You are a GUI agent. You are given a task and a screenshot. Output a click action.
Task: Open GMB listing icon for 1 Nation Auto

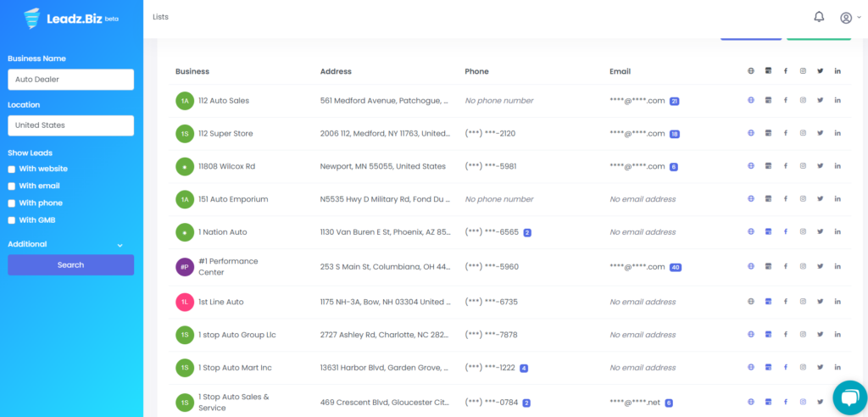pyautogui.click(x=768, y=231)
